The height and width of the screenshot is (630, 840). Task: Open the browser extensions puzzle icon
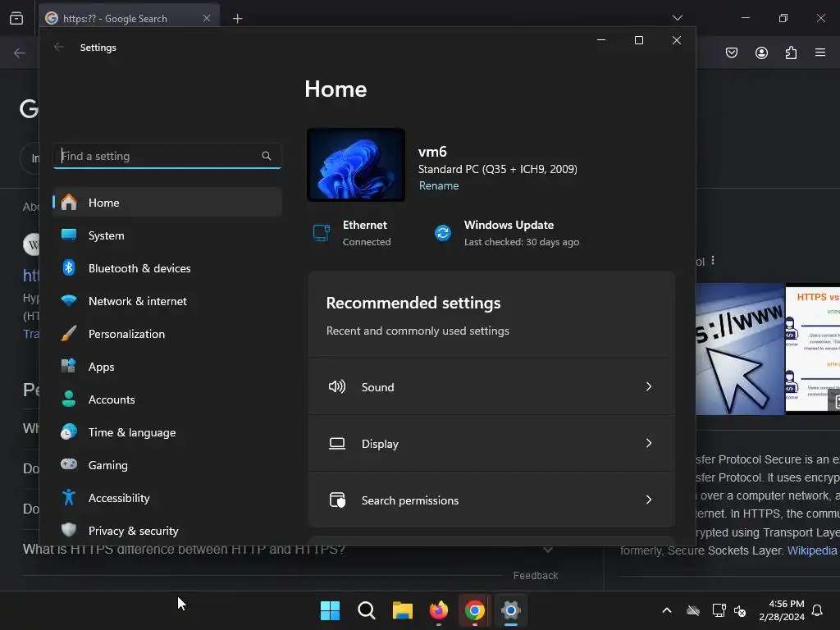coord(792,52)
